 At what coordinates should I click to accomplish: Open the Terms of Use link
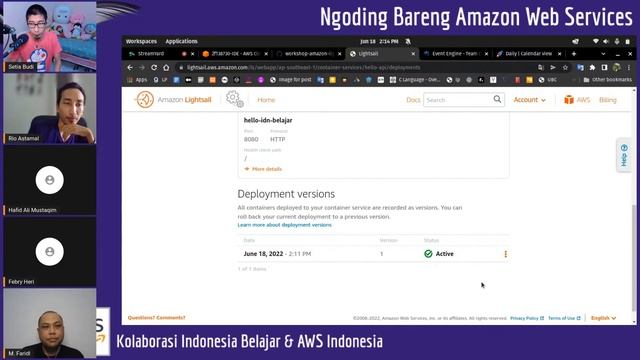tap(564, 318)
